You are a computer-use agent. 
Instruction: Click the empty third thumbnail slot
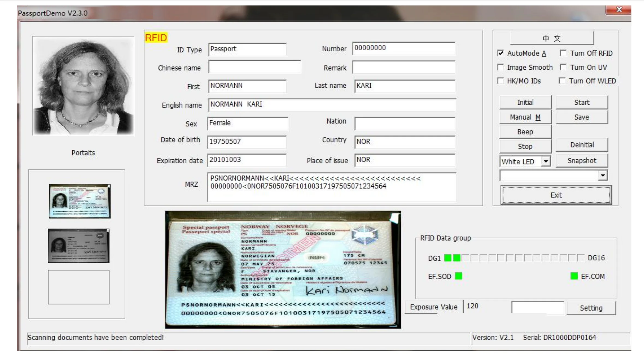click(79, 287)
